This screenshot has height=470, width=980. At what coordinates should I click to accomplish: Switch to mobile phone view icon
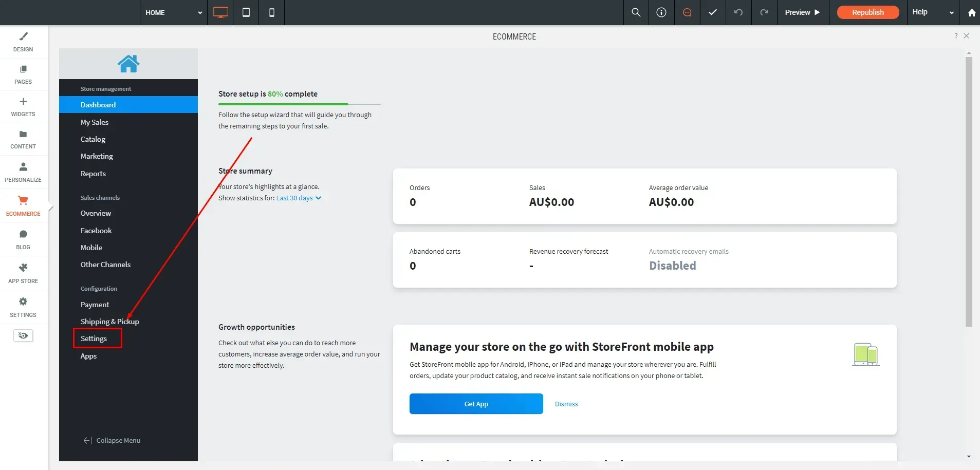(272, 12)
